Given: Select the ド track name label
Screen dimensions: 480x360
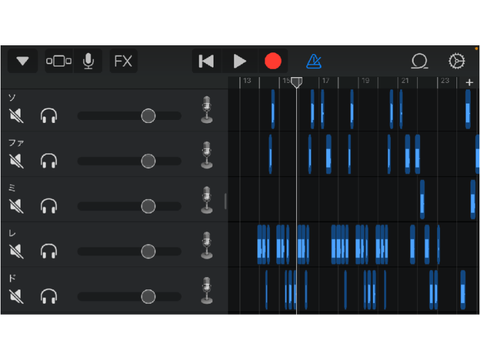Looking at the screenshot, I should click(12, 278).
